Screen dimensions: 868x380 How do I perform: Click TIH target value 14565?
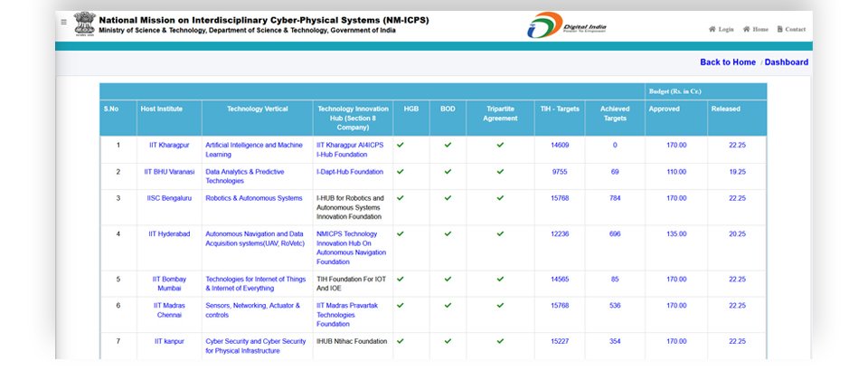tap(560, 280)
